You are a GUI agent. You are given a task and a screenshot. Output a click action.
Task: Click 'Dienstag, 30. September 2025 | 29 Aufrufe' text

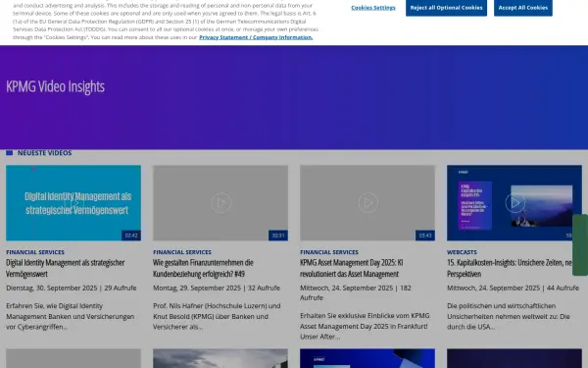tap(72, 288)
